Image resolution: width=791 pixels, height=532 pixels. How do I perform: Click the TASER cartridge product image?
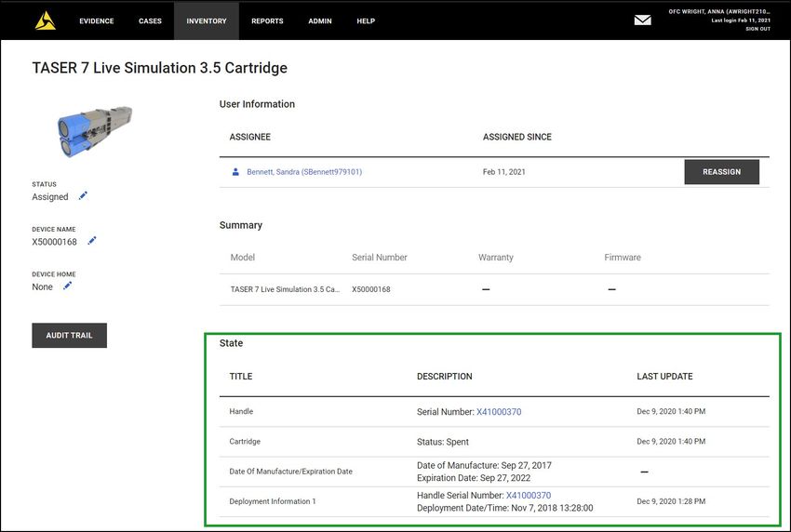click(x=95, y=131)
